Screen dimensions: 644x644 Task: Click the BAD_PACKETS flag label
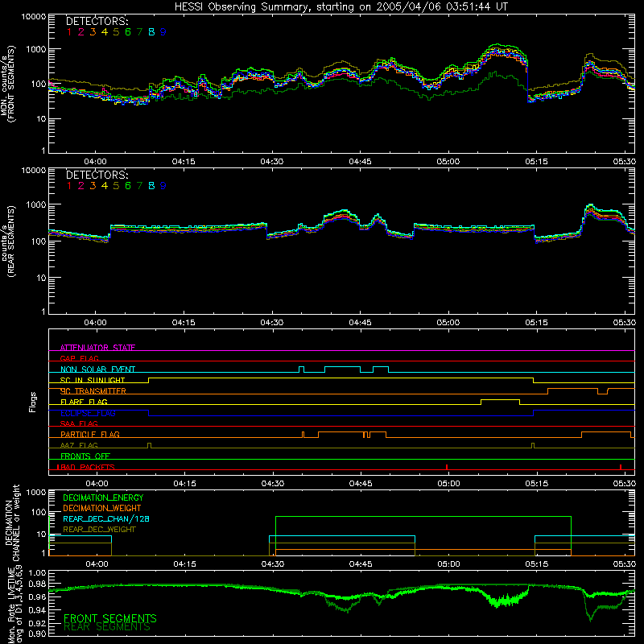[86, 467]
